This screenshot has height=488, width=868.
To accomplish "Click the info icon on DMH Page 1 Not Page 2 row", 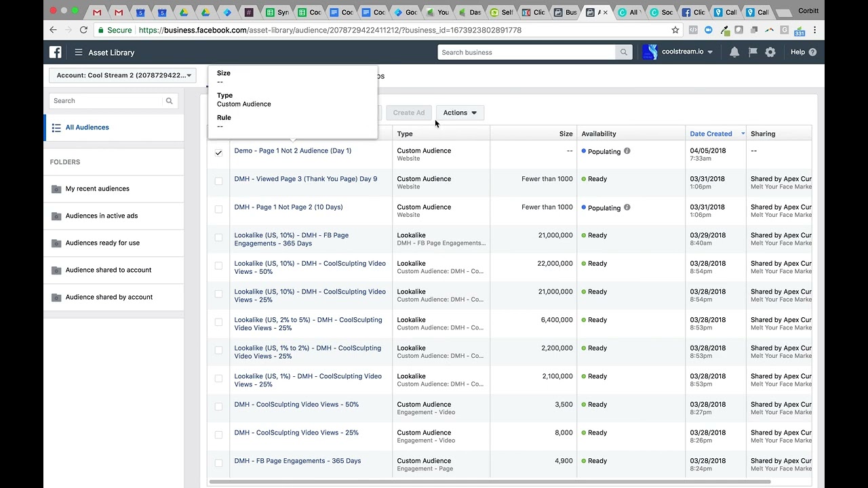I will pyautogui.click(x=627, y=207).
